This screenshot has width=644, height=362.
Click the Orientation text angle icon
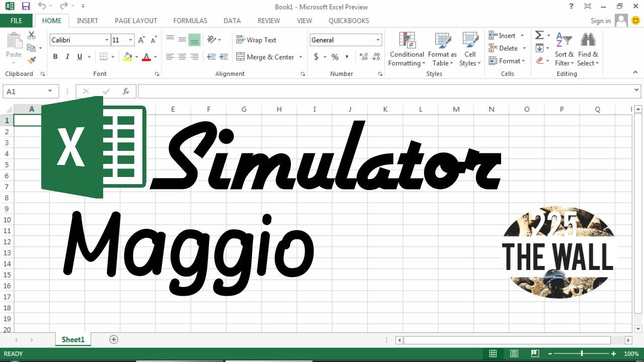(211, 39)
